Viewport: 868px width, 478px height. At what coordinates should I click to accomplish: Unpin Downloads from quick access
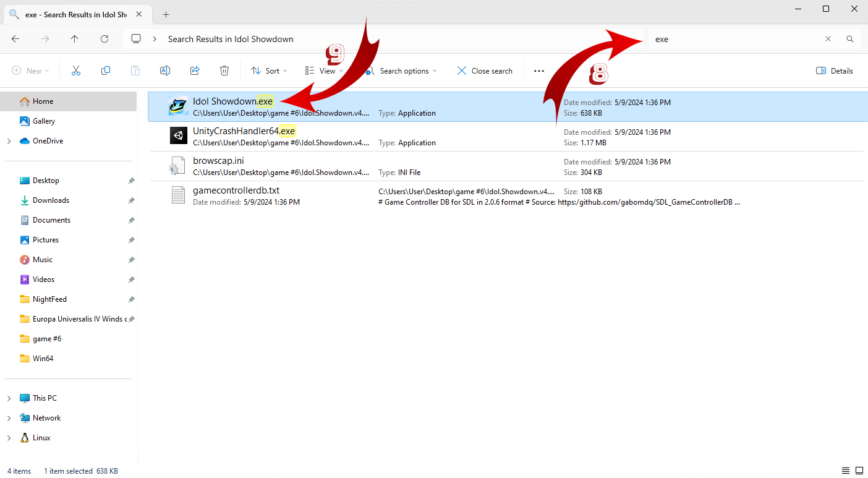pos(131,200)
